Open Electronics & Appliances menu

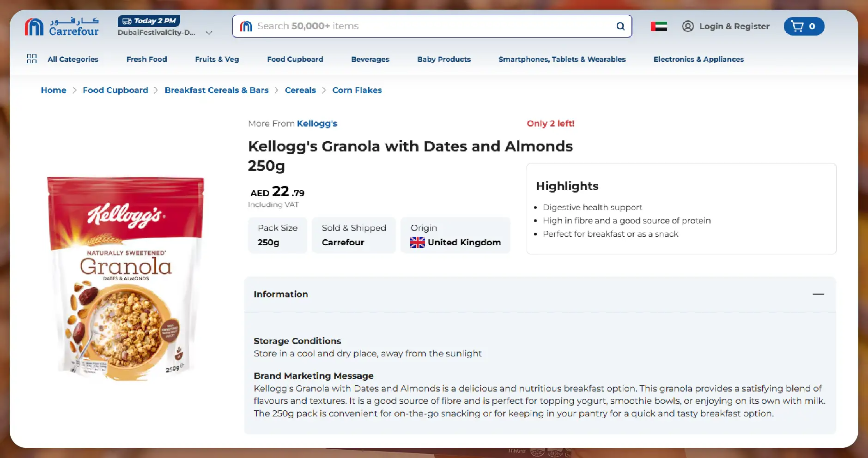coord(698,59)
